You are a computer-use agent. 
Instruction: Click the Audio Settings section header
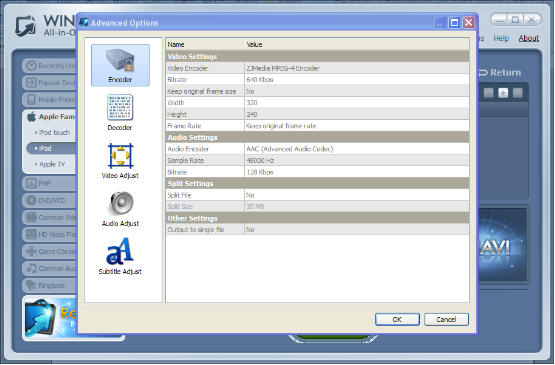tap(317, 137)
